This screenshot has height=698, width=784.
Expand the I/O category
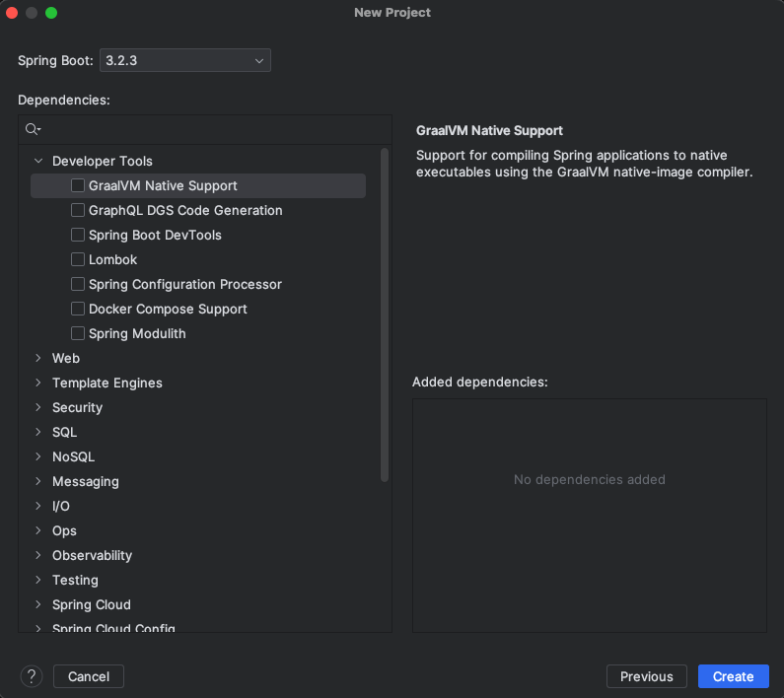click(x=38, y=506)
